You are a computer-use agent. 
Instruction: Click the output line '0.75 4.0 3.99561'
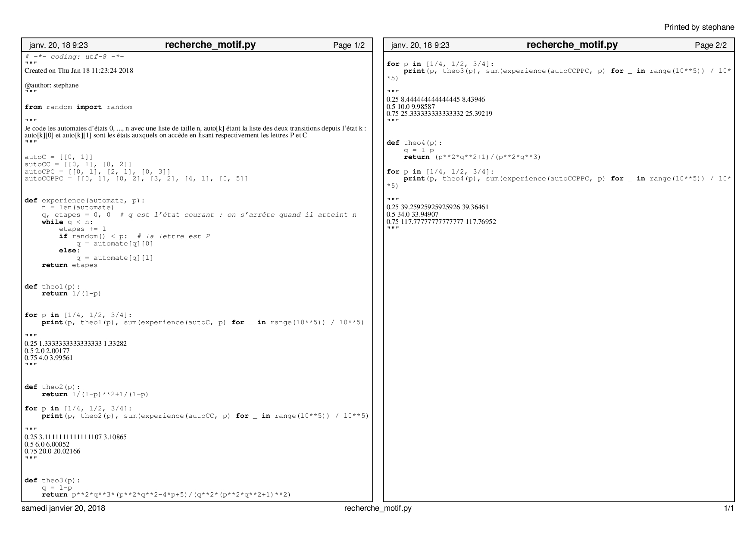[49, 358]
